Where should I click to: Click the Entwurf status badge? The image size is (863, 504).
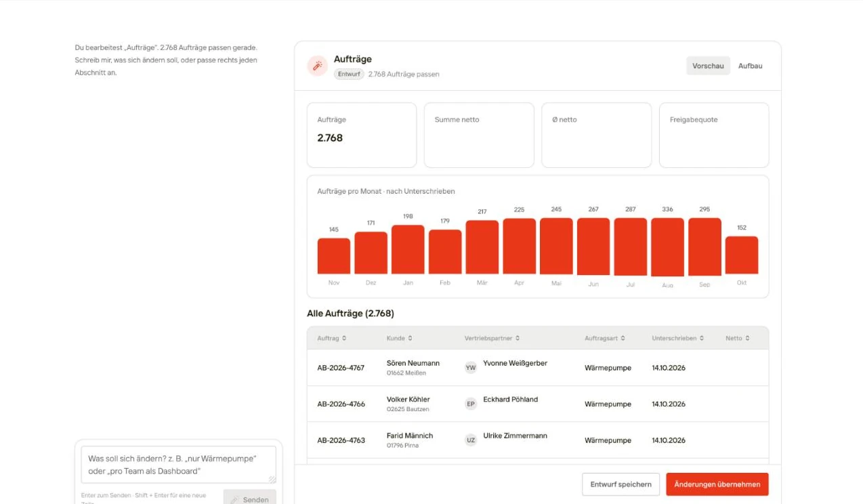click(349, 74)
